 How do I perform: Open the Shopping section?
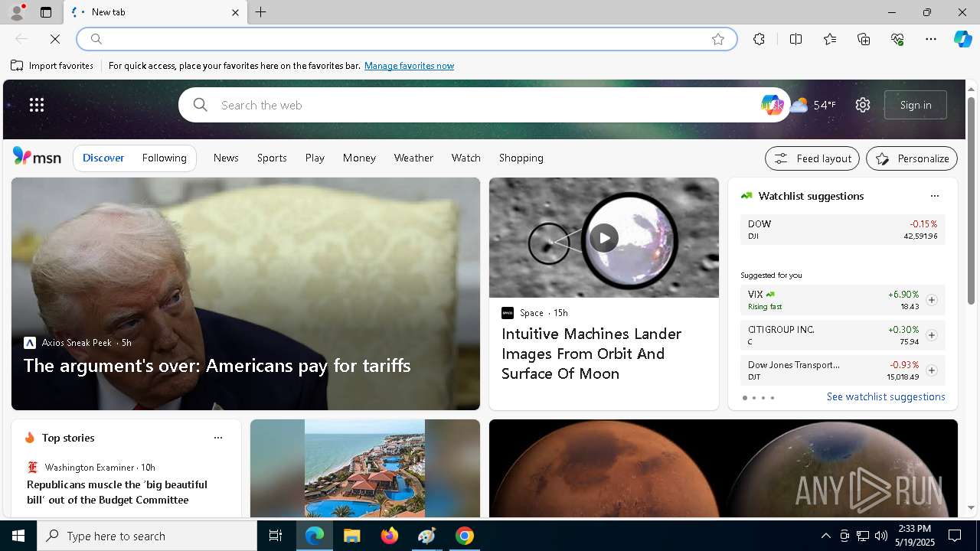point(521,158)
